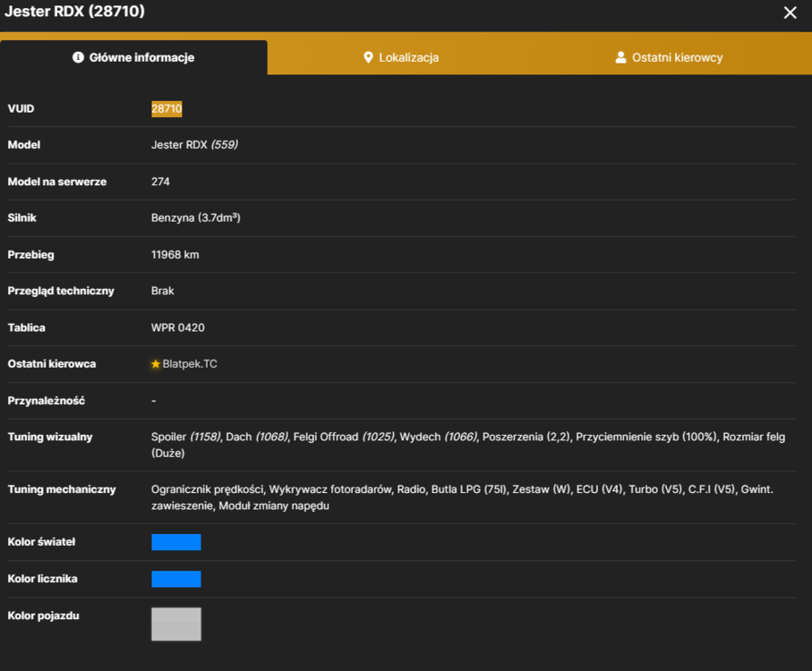Image resolution: width=812 pixels, height=671 pixels.
Task: Click the model value Jester RDX (559)
Action: click(x=194, y=145)
